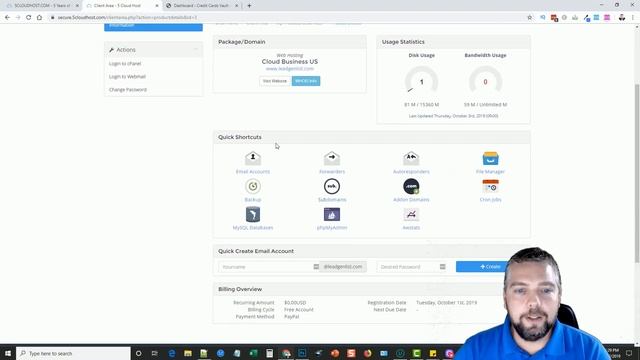The width and height of the screenshot is (640, 360).
Task: Bookmark this page with star icon
Action: click(x=530, y=18)
